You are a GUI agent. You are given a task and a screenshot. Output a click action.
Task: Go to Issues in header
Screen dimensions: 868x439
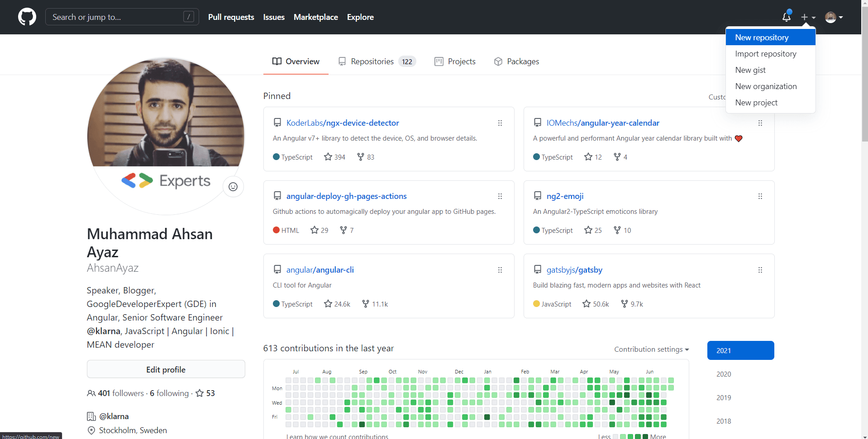[x=274, y=17]
